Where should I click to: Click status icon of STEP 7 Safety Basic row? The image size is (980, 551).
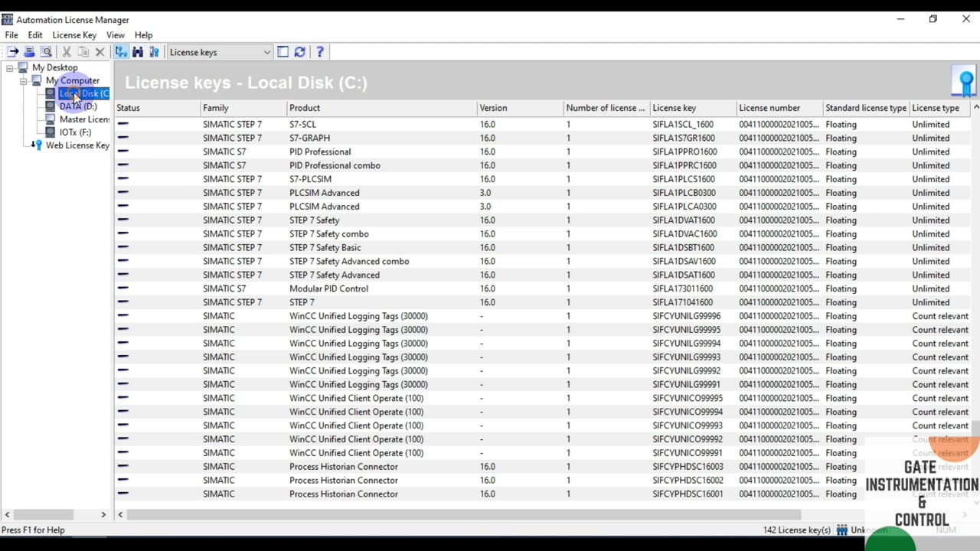coord(122,247)
